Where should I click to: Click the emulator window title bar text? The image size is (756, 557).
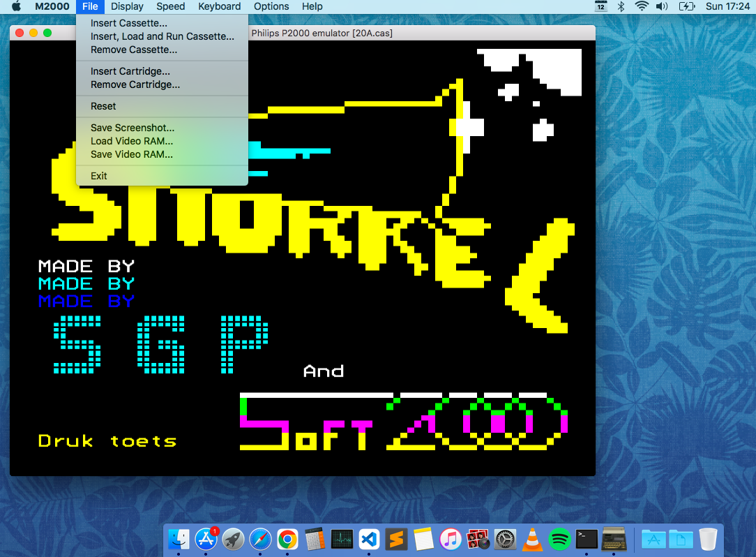pyautogui.click(x=322, y=34)
